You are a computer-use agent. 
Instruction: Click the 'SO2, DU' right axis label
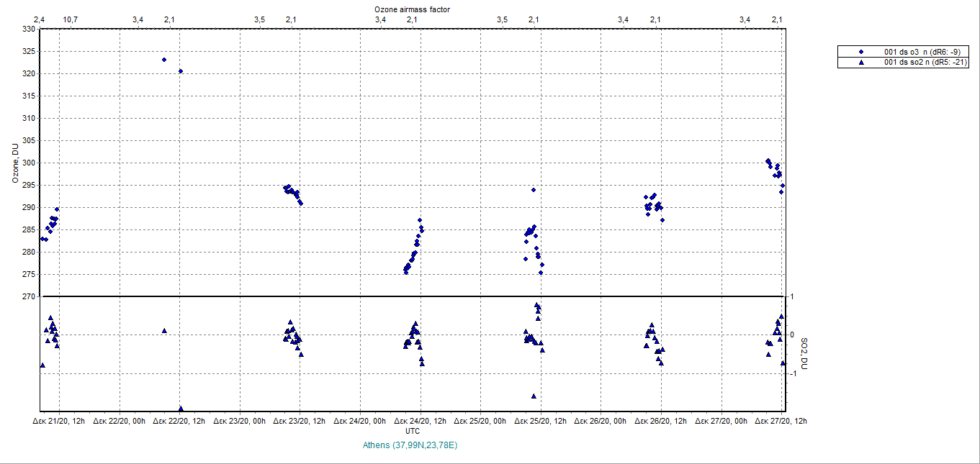(804, 354)
